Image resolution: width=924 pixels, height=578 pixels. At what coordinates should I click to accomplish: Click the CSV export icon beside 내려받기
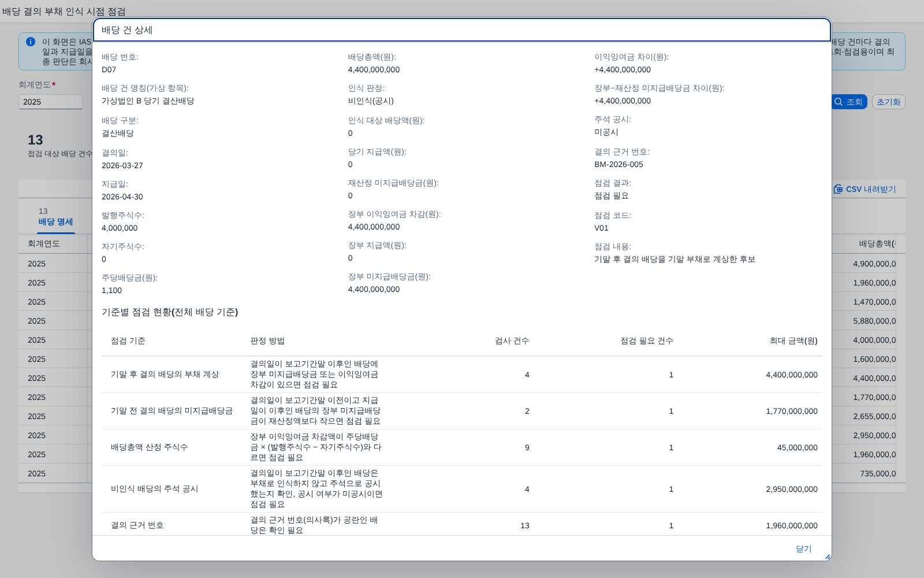tap(838, 189)
